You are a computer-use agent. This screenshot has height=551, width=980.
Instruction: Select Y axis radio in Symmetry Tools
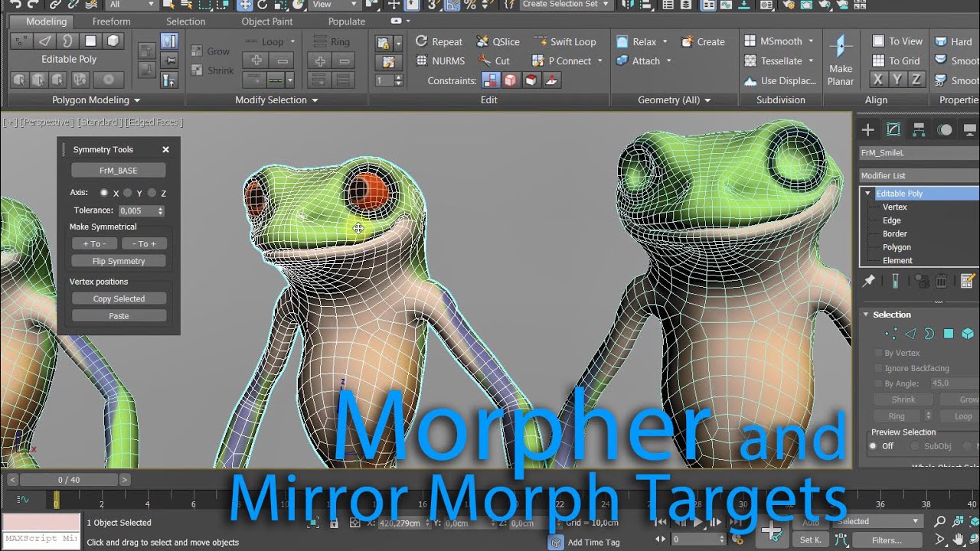(x=128, y=193)
